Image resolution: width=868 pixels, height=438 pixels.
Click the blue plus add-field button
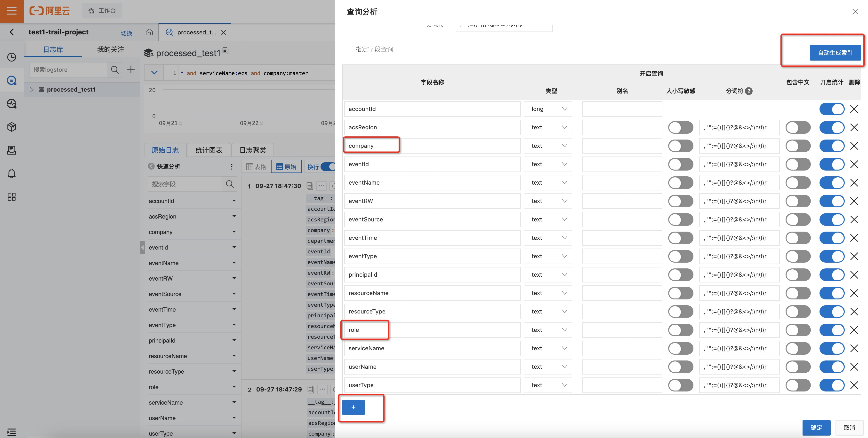point(353,407)
